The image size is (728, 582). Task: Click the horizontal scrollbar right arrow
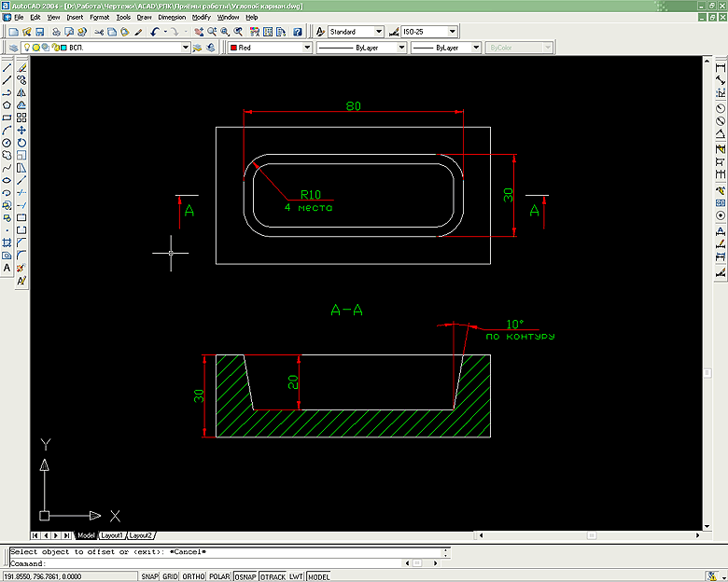coord(697,535)
